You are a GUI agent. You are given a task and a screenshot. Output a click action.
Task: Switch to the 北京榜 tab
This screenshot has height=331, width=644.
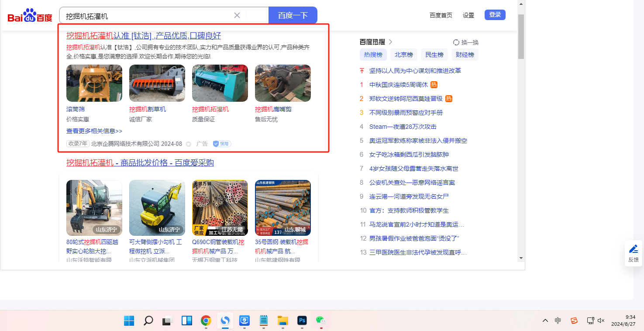pos(404,55)
